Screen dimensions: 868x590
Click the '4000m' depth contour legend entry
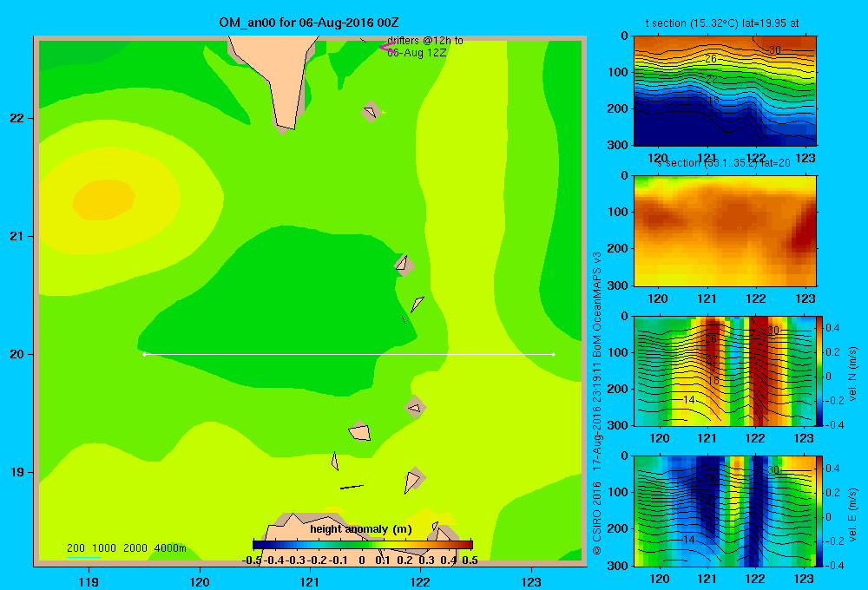pyautogui.click(x=170, y=548)
